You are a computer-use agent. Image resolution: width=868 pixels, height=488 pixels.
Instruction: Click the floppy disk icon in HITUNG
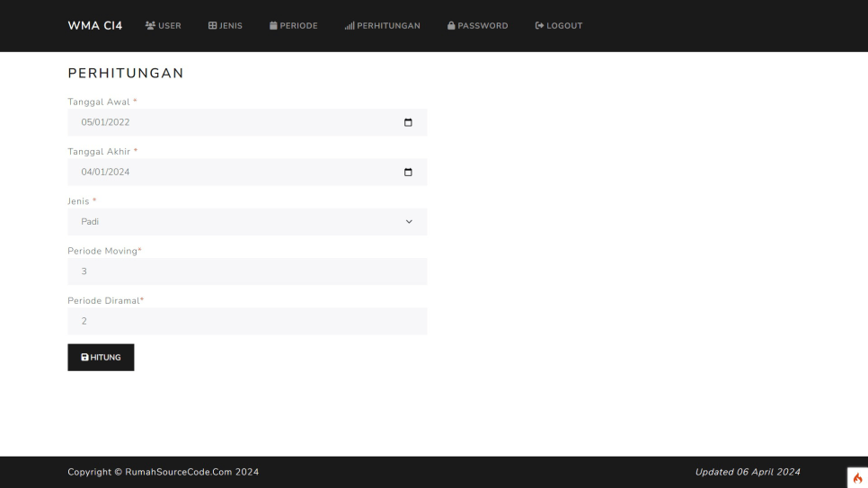pos(84,358)
